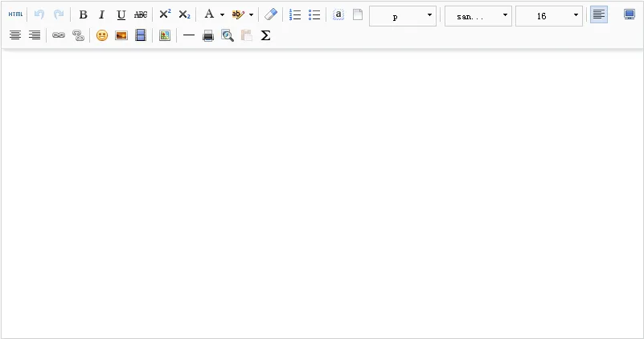Right align the text
The image size is (644, 339).
[35, 35]
